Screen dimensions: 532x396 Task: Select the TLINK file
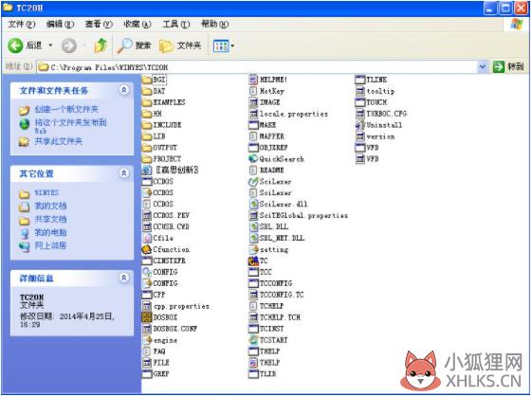[371, 80]
